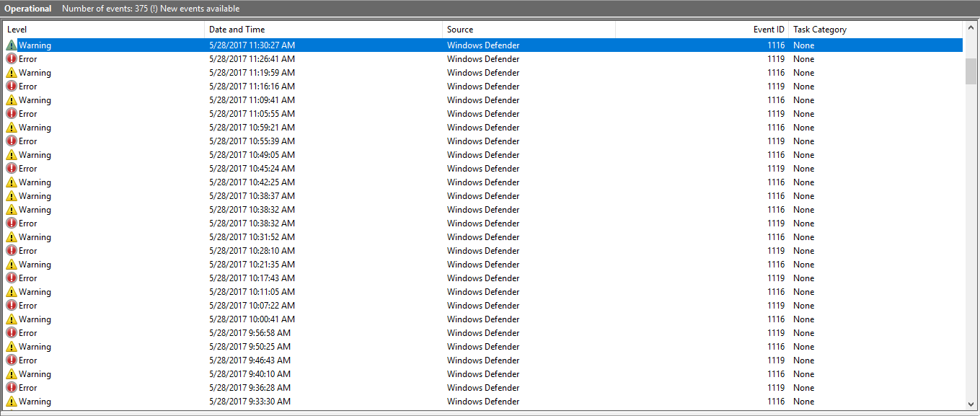Screen dimensions: 980x416
Task: Click error icon of 11:16:16 AM event
Action: point(12,87)
